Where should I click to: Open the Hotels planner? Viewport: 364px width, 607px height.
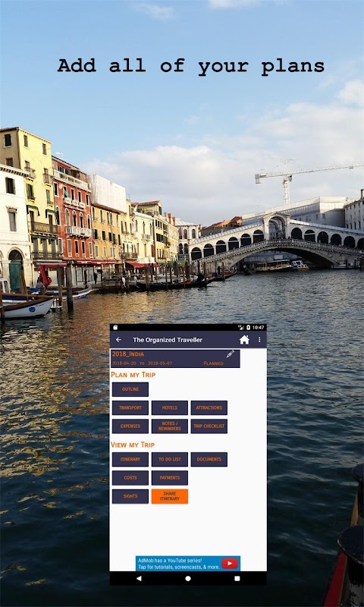pos(169,407)
